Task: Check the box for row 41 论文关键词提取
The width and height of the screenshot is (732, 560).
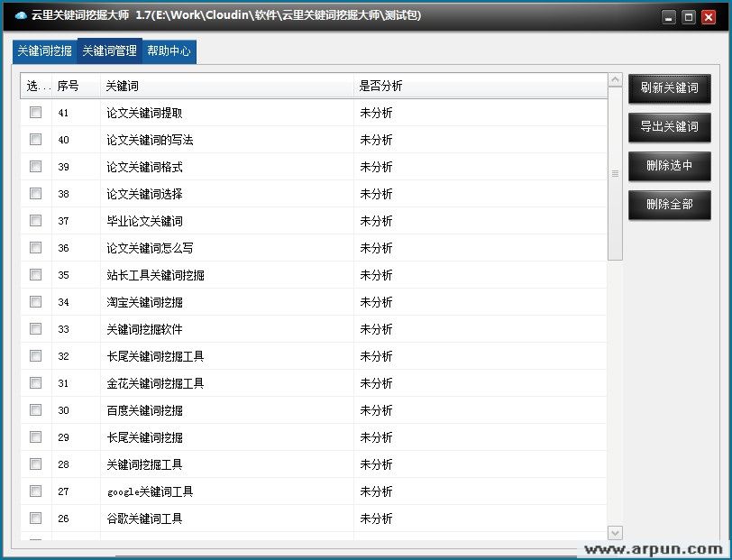Action: tap(36, 113)
